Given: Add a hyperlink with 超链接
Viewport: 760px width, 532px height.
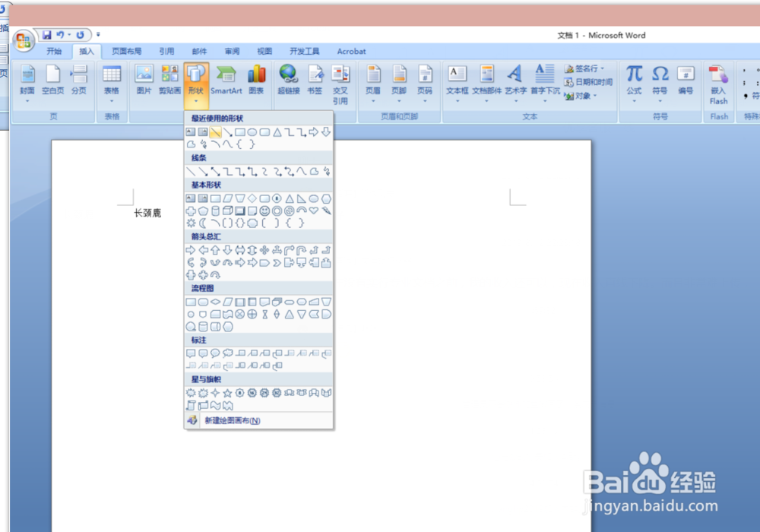Looking at the screenshot, I should point(288,80).
